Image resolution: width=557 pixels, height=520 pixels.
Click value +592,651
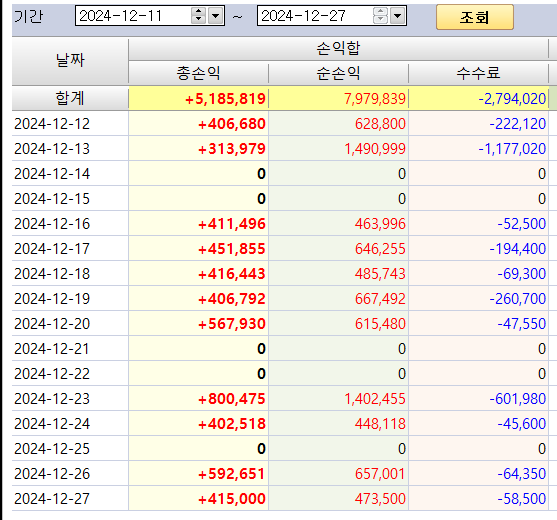click(x=232, y=474)
